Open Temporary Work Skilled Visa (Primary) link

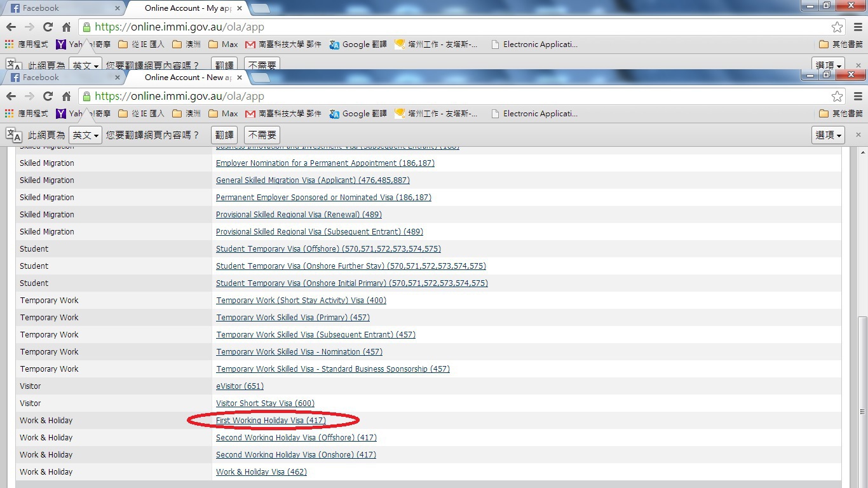(293, 318)
